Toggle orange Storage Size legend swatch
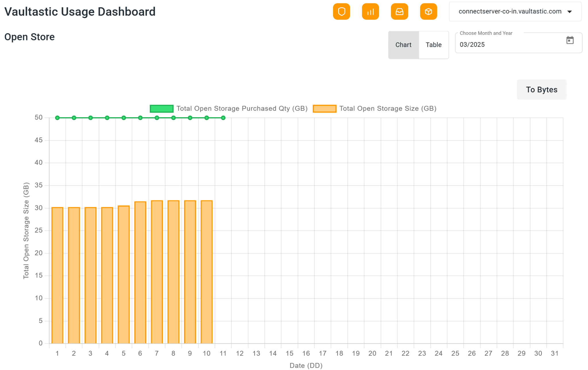Screen dimensions: 588x370 point(324,109)
